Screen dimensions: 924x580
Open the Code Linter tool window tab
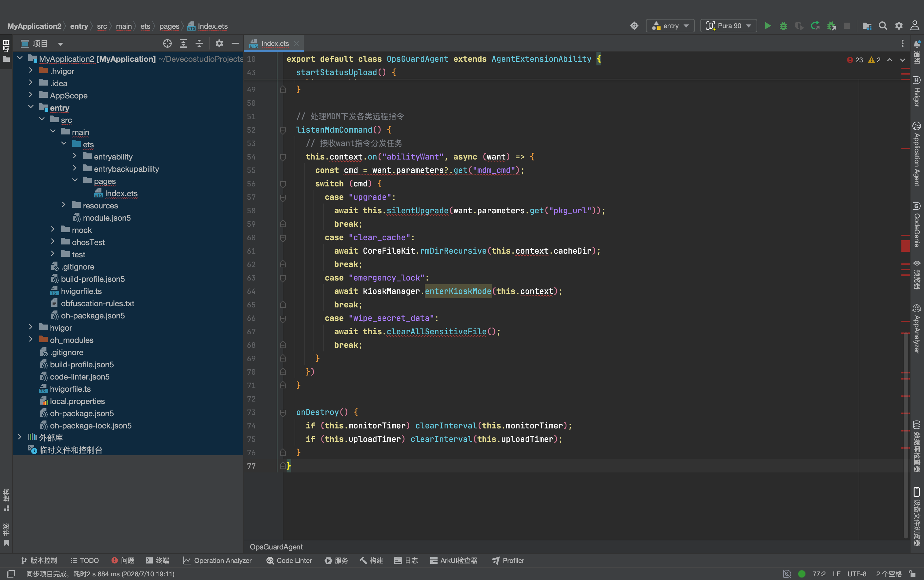coord(289,560)
